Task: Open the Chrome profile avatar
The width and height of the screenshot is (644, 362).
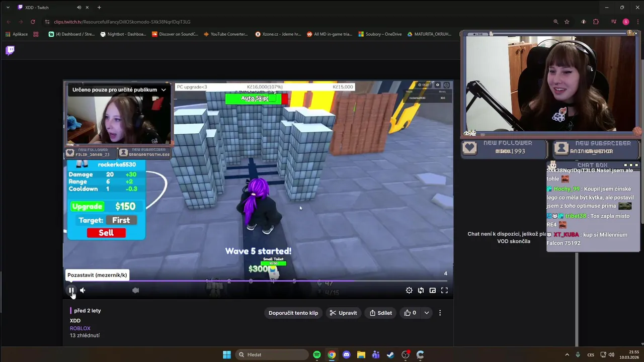Action: point(626,22)
